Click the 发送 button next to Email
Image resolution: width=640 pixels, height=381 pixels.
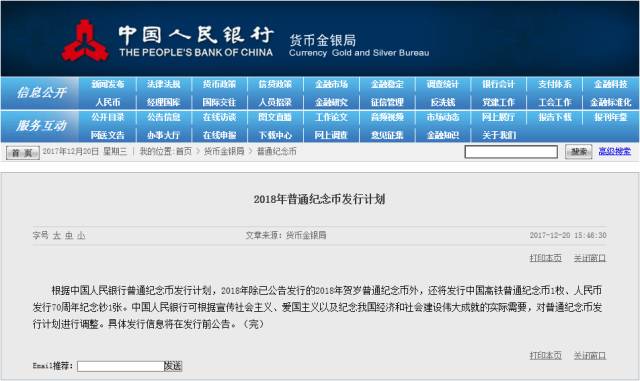pyautogui.click(x=173, y=366)
